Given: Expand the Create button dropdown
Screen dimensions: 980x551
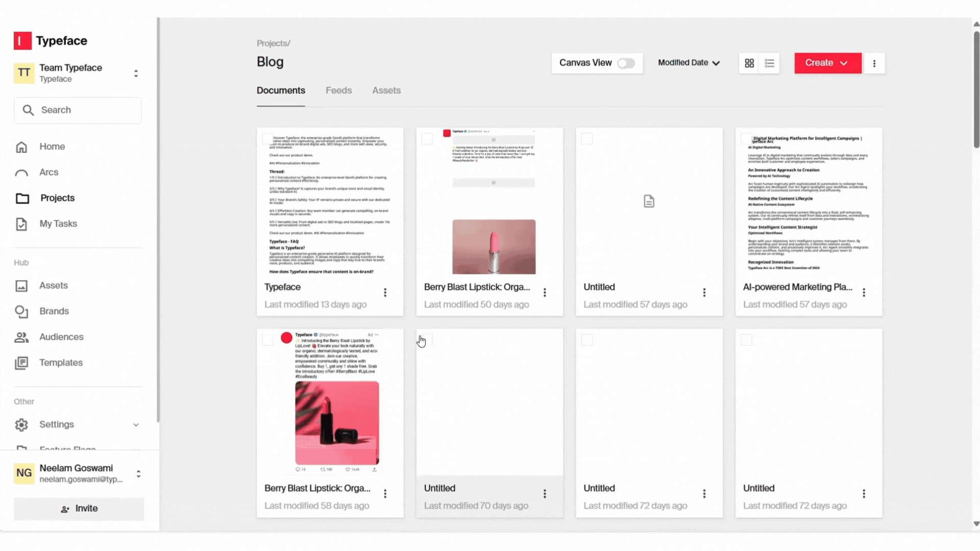Looking at the screenshot, I should tap(844, 63).
